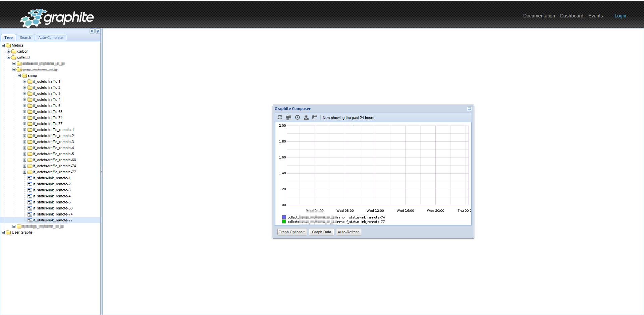This screenshot has width=644, height=315.
Task: Click the blue legend swatch for remote-74
Action: click(284, 217)
